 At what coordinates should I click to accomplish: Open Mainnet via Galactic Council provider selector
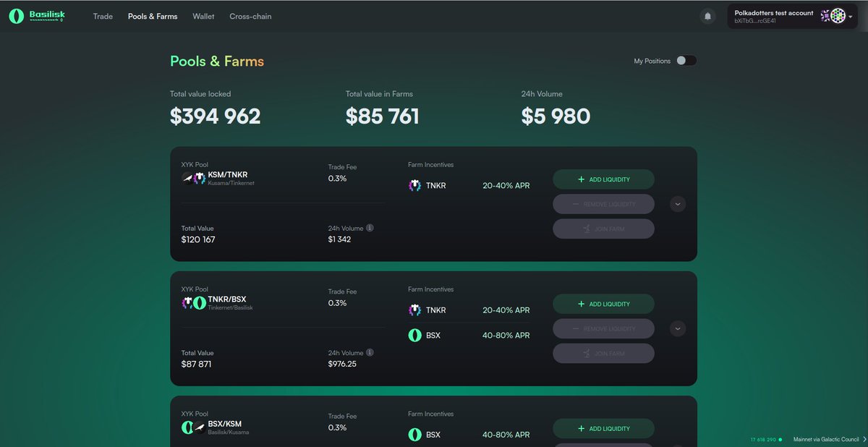(830, 439)
